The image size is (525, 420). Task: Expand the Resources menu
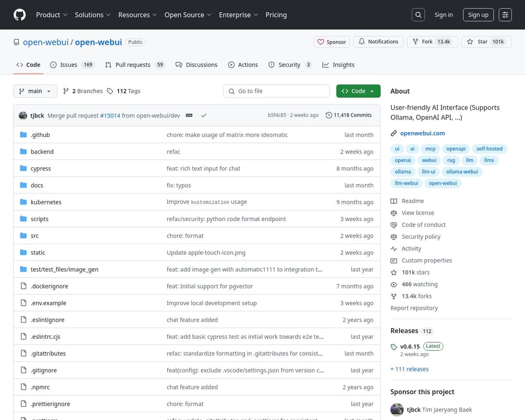(137, 15)
